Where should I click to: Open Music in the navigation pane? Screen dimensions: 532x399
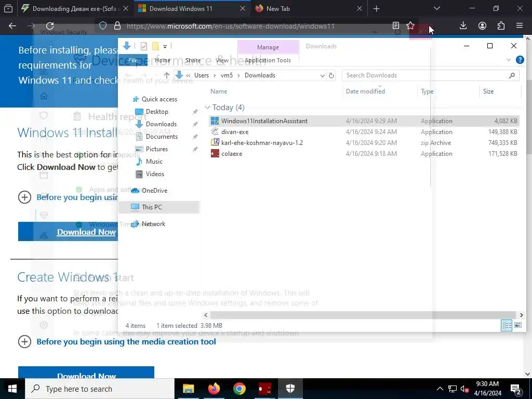pyautogui.click(x=154, y=162)
